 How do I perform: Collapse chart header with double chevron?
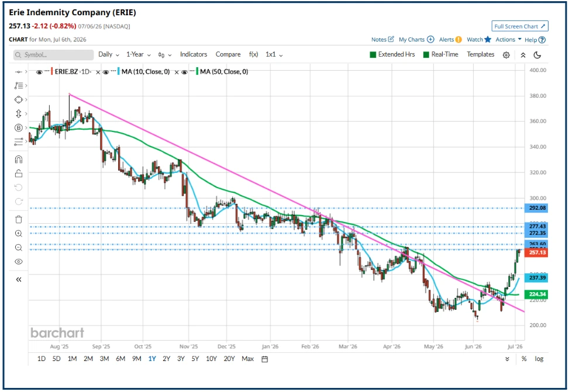(x=523, y=55)
